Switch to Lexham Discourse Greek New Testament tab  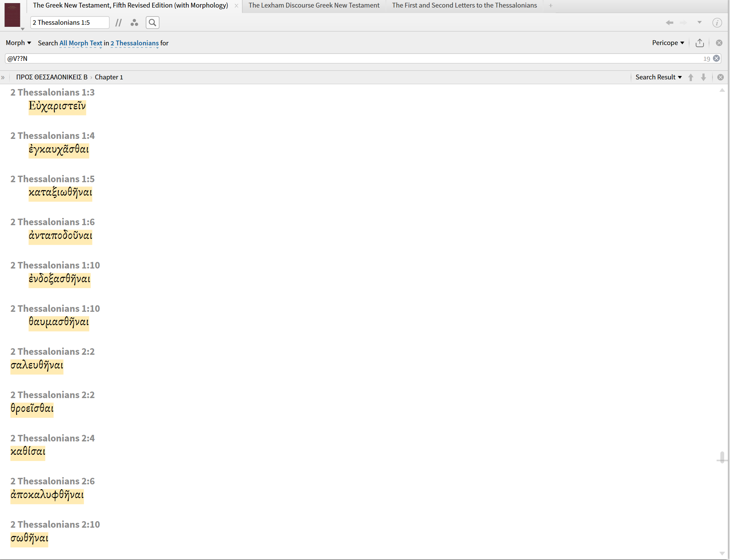(314, 6)
